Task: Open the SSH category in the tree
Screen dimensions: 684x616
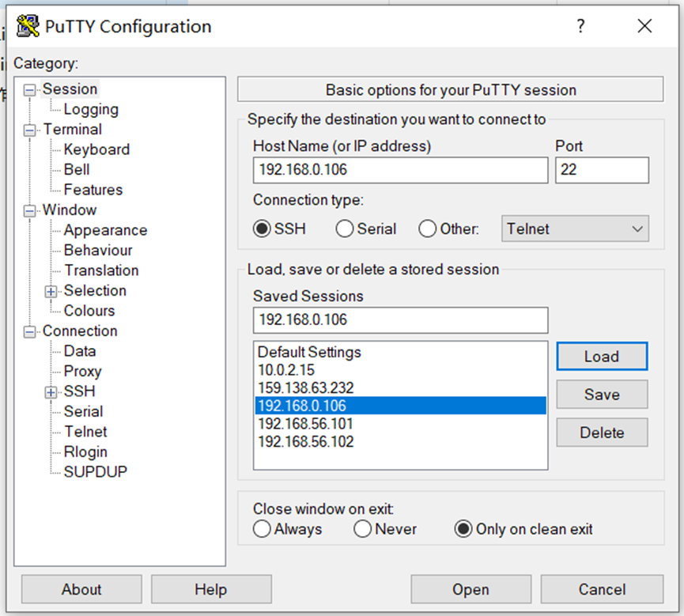Action: [x=79, y=391]
